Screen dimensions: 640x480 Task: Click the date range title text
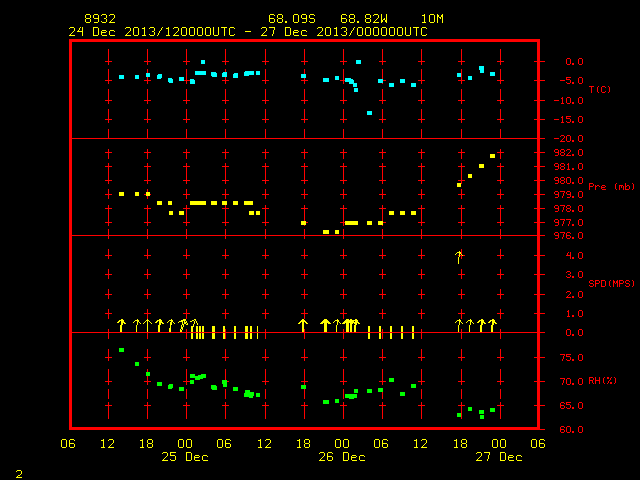click(248, 32)
